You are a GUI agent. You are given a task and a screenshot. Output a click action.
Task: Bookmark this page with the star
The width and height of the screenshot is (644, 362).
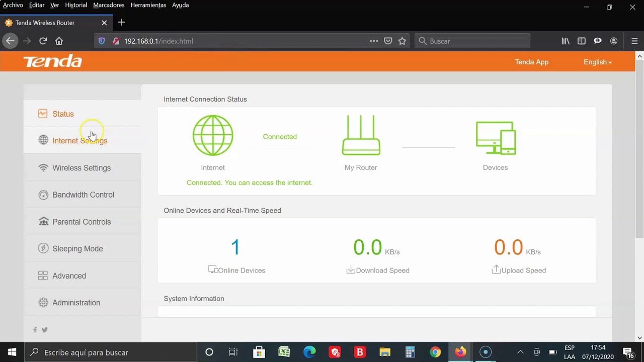click(402, 41)
